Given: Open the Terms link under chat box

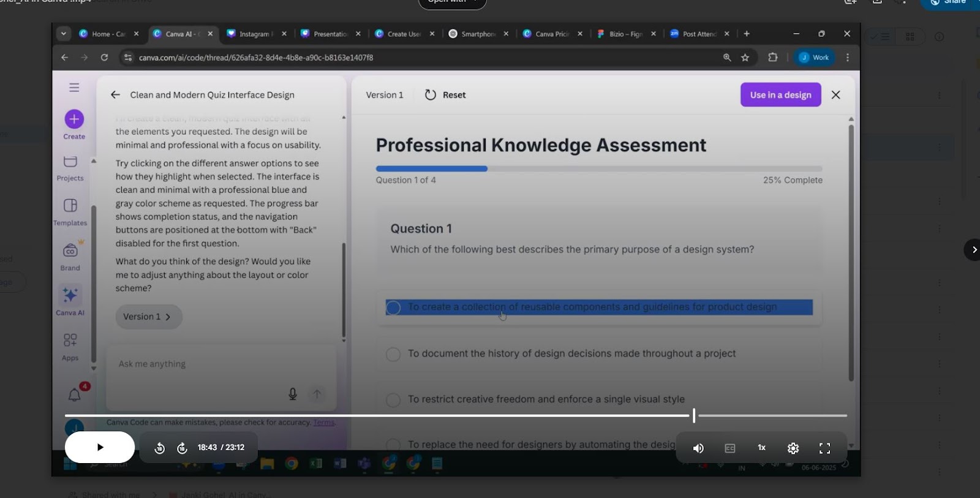Looking at the screenshot, I should pyautogui.click(x=324, y=423).
